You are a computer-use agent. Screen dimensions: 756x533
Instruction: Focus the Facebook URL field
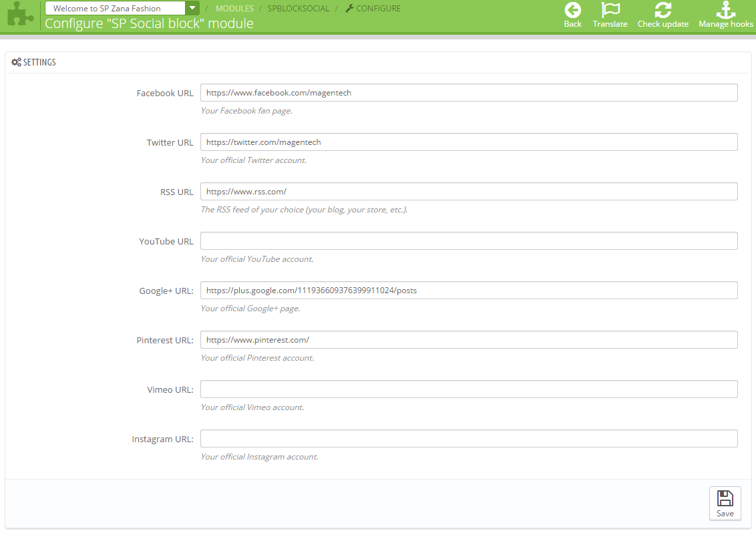(x=469, y=93)
